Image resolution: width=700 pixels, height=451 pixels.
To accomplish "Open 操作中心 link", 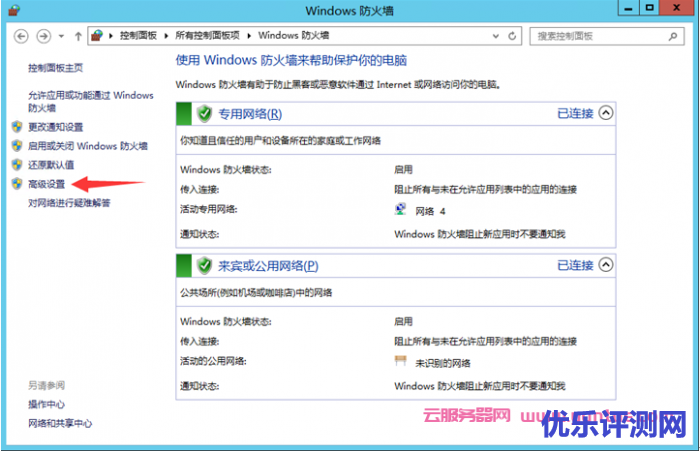I will point(46,405).
